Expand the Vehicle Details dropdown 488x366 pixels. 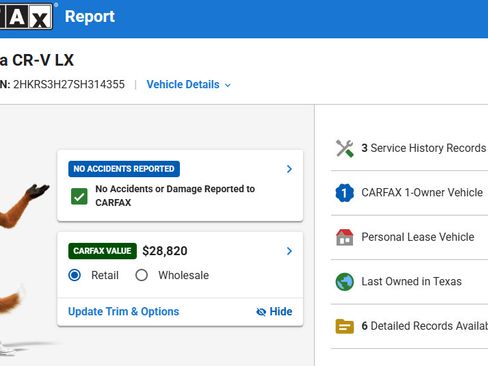coord(189,85)
